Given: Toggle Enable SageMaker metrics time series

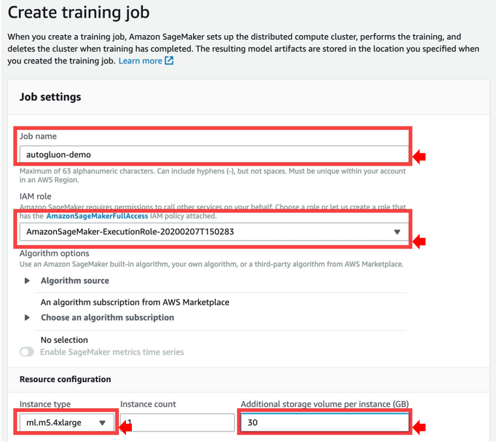Looking at the screenshot, I should click(x=27, y=352).
